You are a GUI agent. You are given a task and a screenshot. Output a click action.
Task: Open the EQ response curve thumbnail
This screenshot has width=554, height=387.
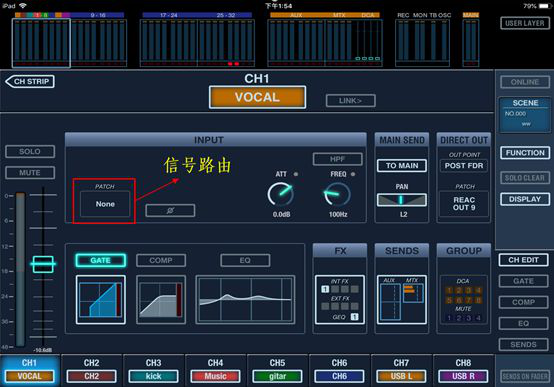[245, 300]
